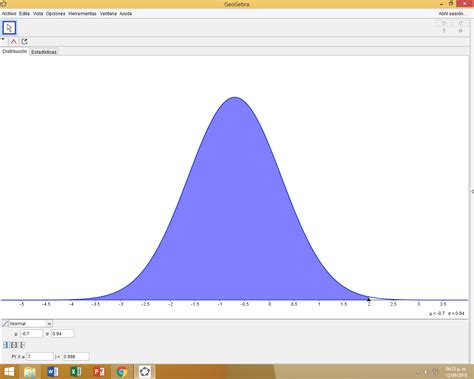Click the μ mean input field
The height and width of the screenshot is (379, 474).
(32, 334)
